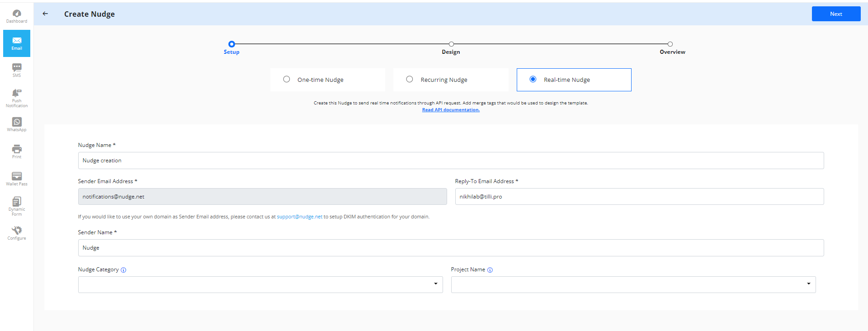
Task: Select the One-time Nudge radio button
Action: pos(287,79)
